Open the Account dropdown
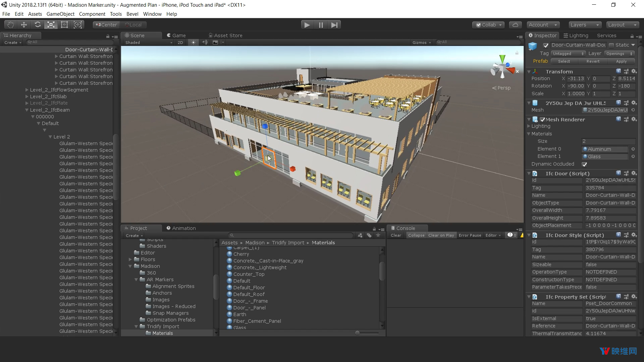Screen dimensions: 644x362 [543, 25]
